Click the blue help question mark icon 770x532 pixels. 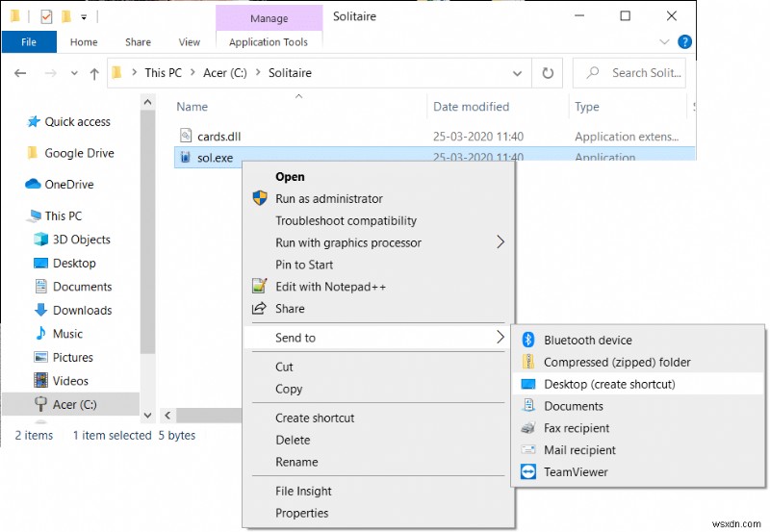[684, 42]
